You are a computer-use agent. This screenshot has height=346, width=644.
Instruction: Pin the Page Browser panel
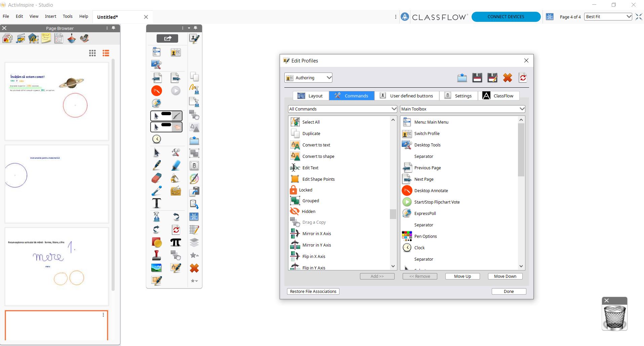pyautogui.click(x=114, y=28)
